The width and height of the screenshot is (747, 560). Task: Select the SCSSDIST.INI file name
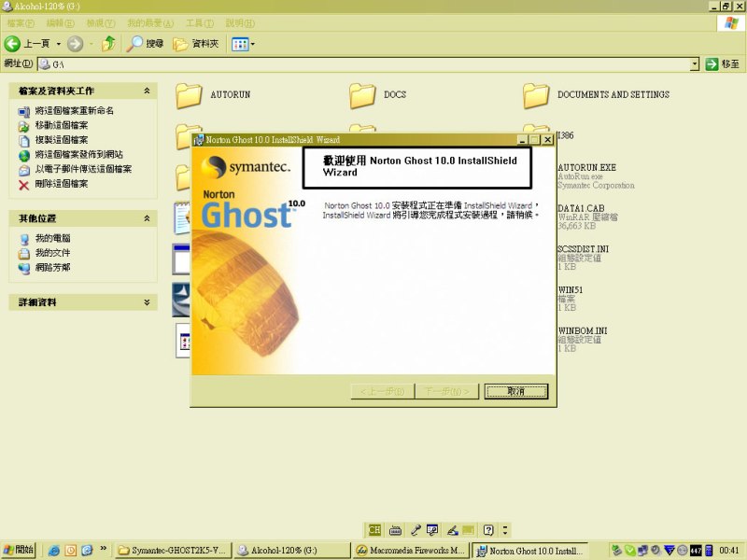[583, 249]
